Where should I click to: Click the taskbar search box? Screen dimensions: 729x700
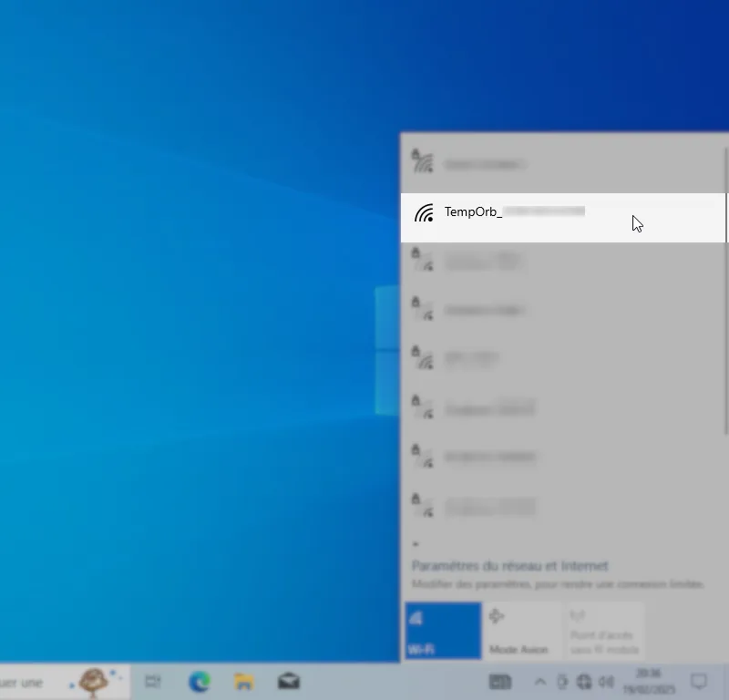coord(36,681)
